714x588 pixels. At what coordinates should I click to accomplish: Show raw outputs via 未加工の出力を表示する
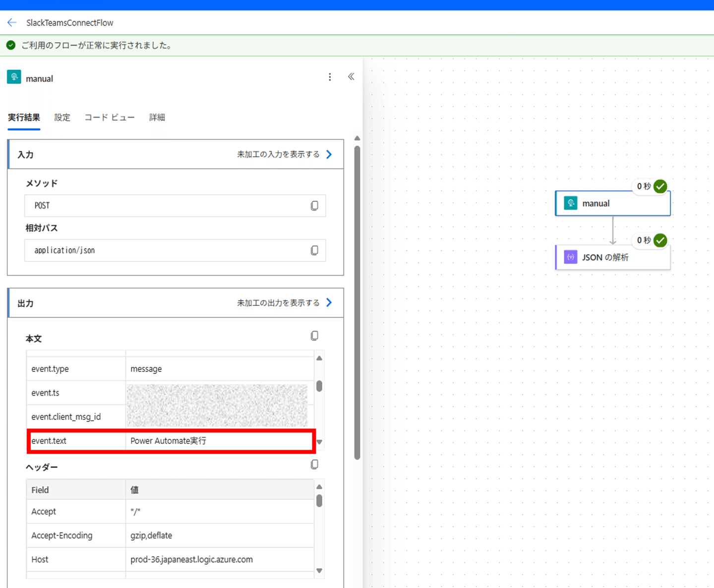click(284, 303)
